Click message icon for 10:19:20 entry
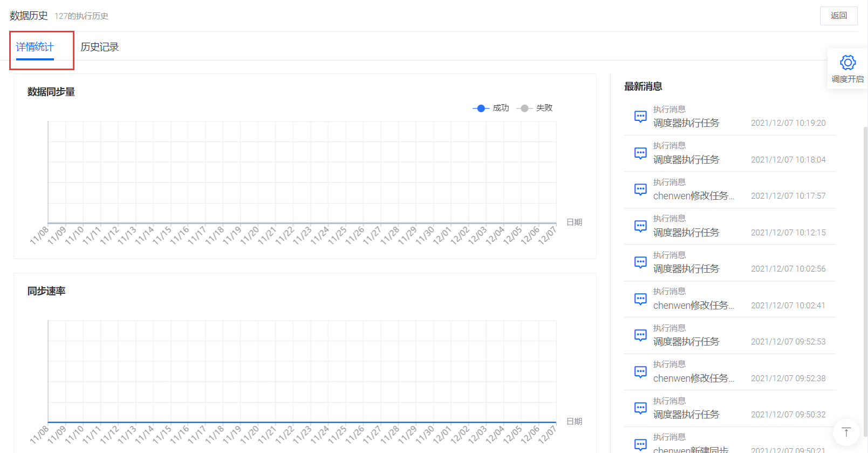This screenshot has height=453, width=868. click(640, 117)
